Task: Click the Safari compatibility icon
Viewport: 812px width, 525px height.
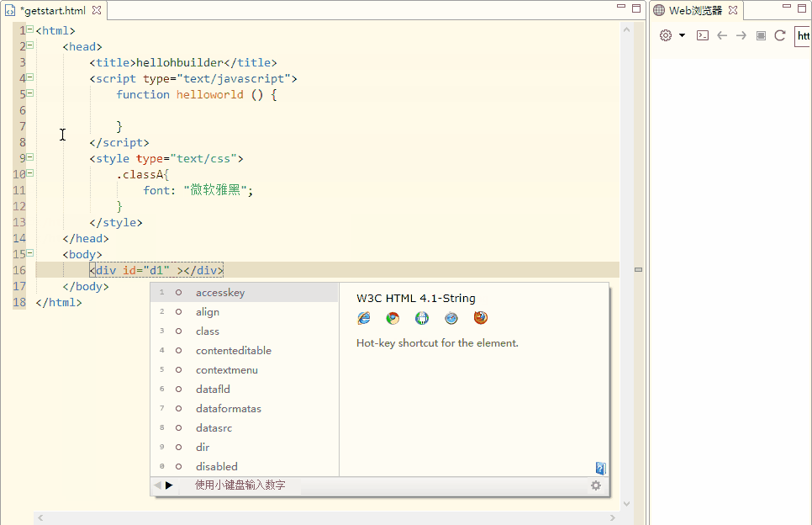Action: [x=451, y=318]
